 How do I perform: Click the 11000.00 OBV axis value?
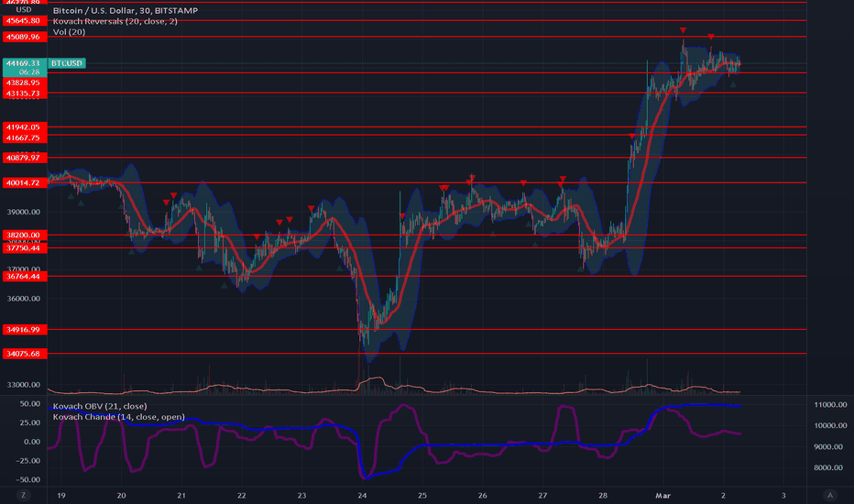(830, 405)
